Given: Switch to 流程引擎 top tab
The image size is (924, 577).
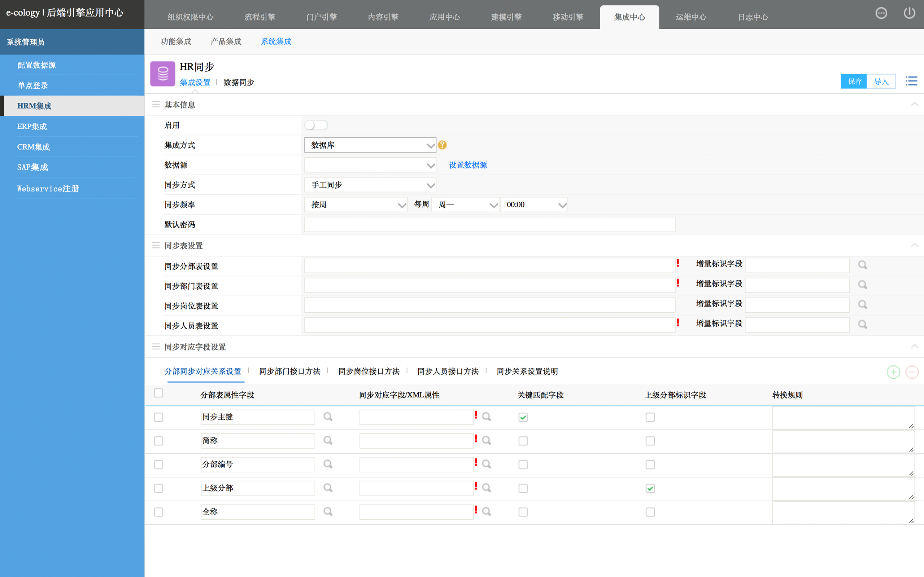Looking at the screenshot, I should click(260, 17).
